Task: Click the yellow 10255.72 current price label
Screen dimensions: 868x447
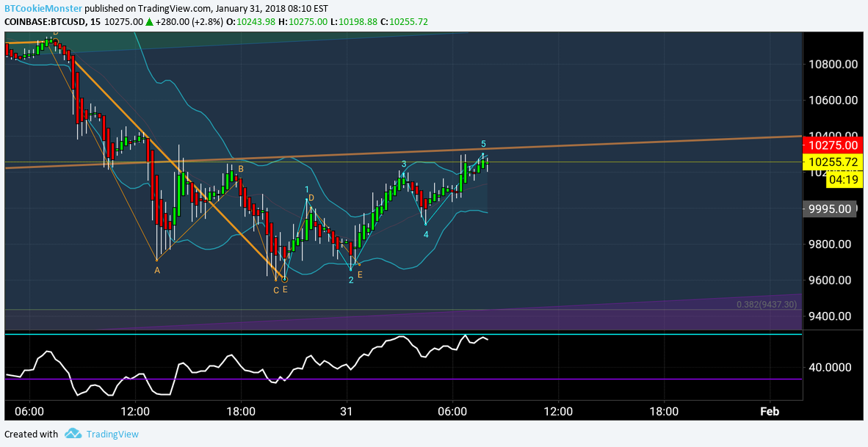Action: (x=833, y=162)
